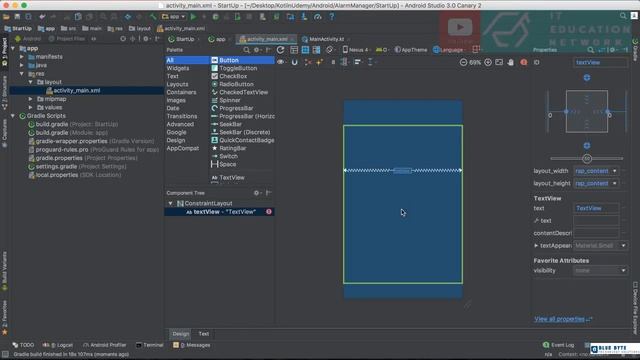Open the Logcat tool window
This screenshot has width=640, height=360.
58,345
